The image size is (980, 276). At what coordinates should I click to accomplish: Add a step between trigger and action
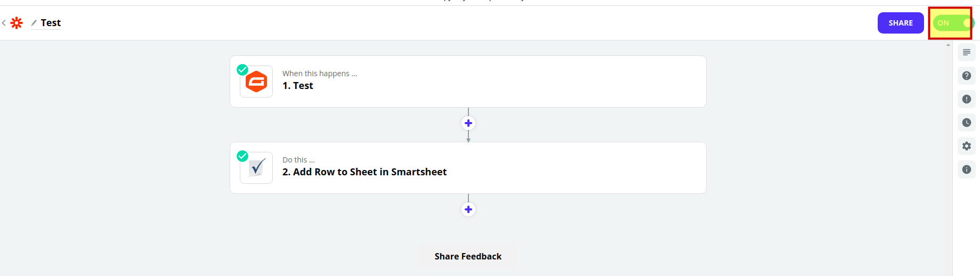pos(468,123)
